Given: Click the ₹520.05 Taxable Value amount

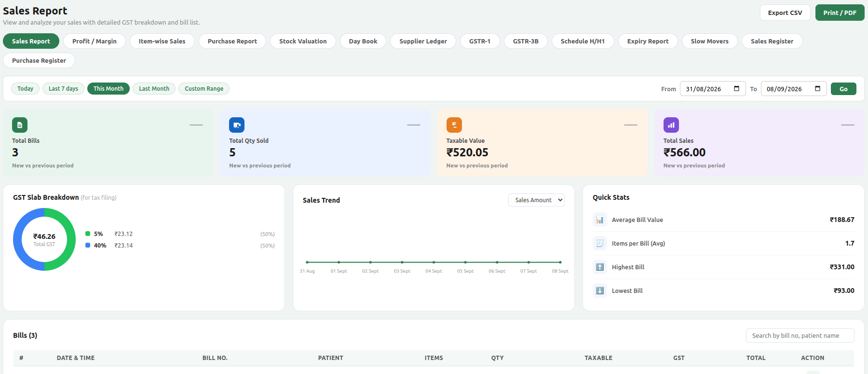Looking at the screenshot, I should [x=467, y=152].
